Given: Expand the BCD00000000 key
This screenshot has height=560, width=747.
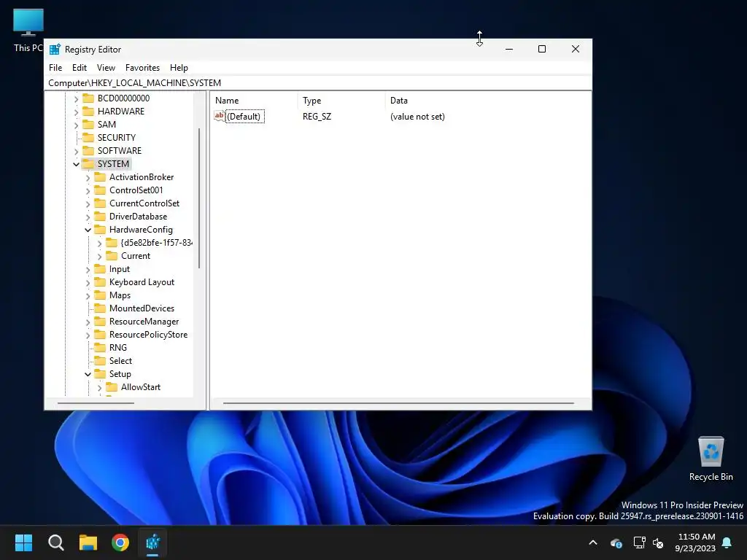Looking at the screenshot, I should pyautogui.click(x=76, y=99).
